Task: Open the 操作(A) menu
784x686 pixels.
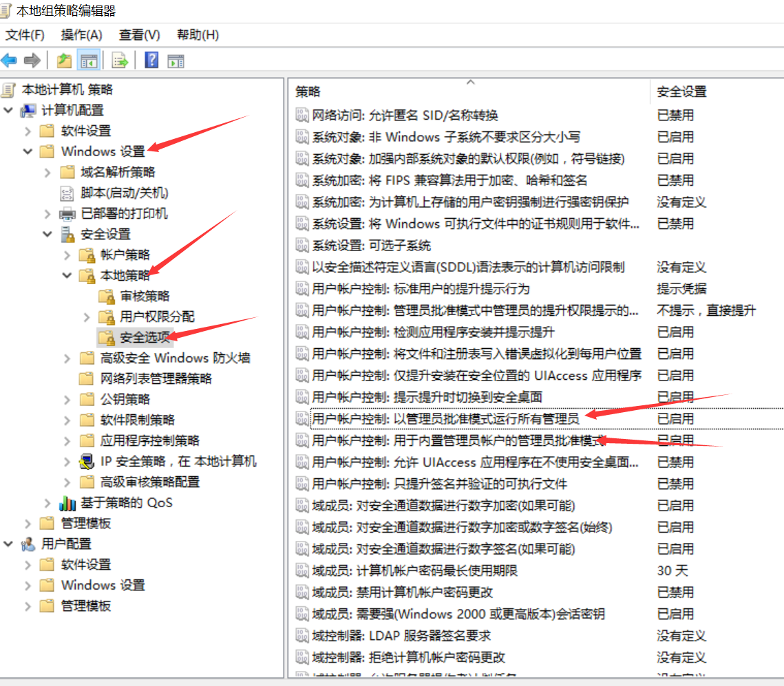Action: (x=81, y=34)
